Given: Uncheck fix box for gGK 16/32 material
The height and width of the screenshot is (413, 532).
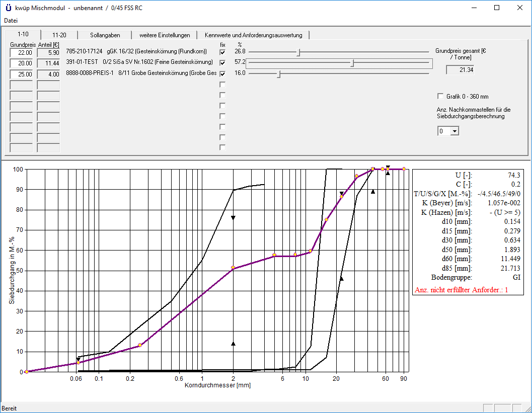Looking at the screenshot, I should (222, 52).
